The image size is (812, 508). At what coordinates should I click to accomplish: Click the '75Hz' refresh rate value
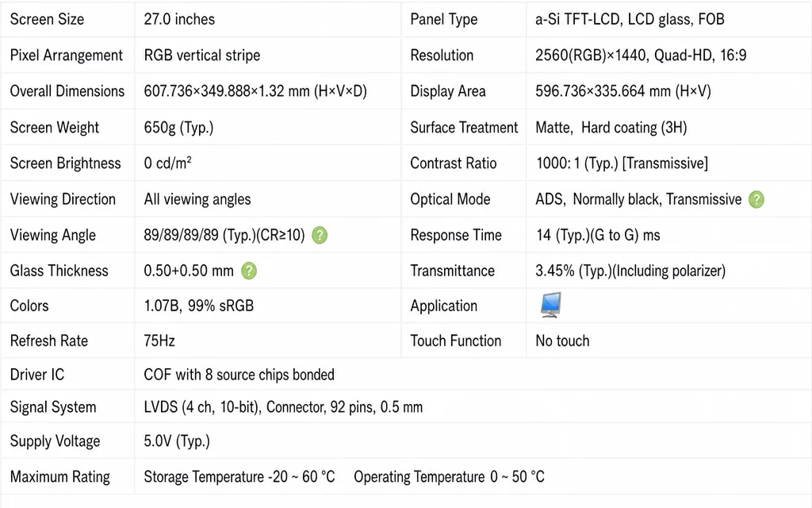tap(159, 341)
